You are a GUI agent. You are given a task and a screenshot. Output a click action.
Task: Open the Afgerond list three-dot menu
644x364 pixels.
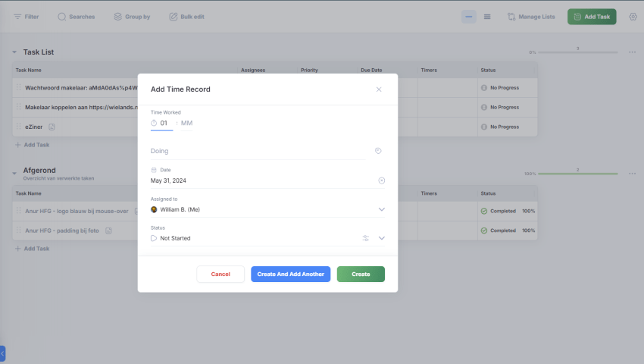point(632,174)
